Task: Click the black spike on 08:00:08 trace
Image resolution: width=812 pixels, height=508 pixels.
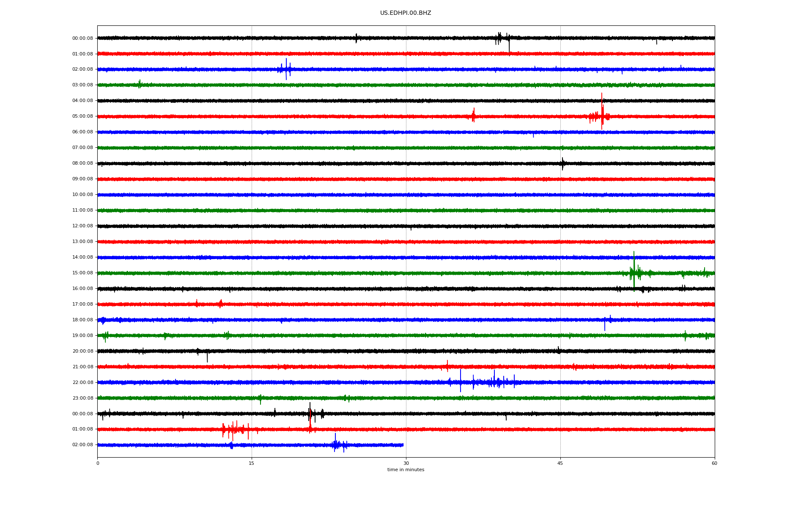Action: [562, 163]
